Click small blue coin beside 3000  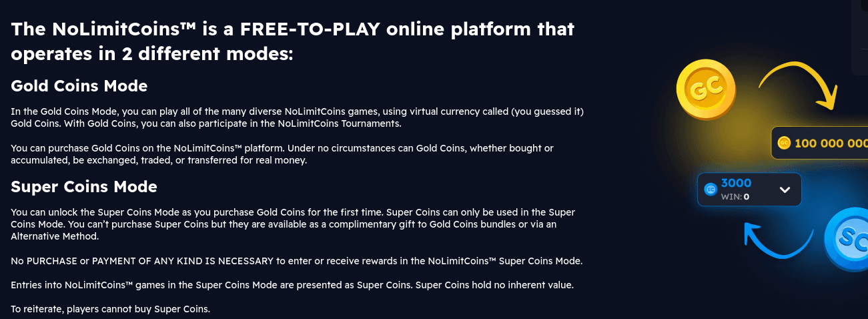(x=711, y=190)
